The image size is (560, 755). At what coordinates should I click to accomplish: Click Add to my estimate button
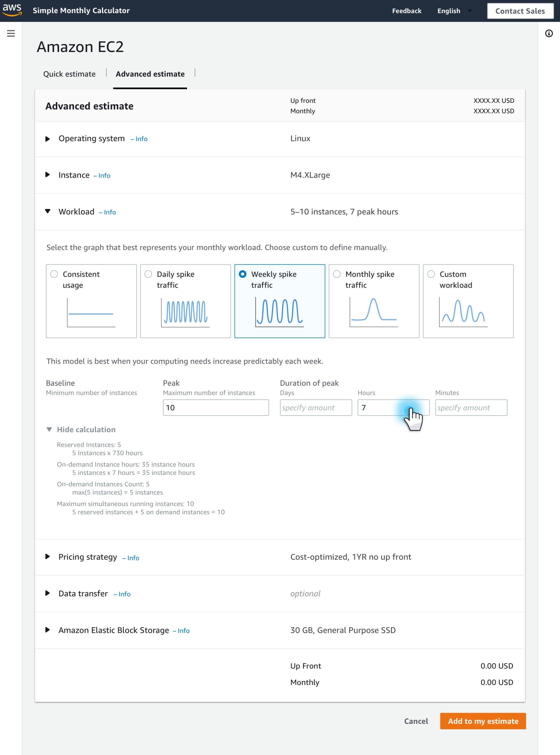click(x=483, y=721)
